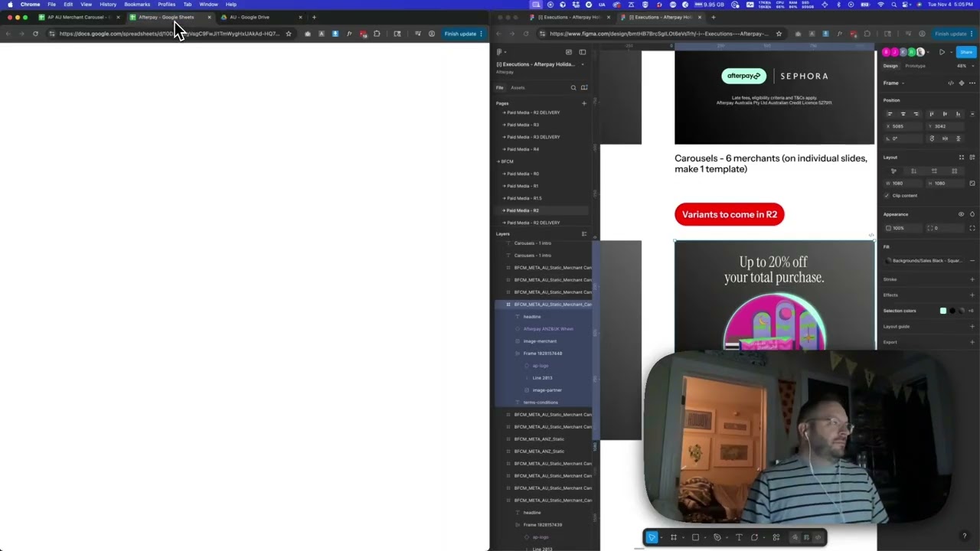Image resolution: width=980 pixels, height=551 pixels.
Task: Click the create component icon beside Frame
Action: pos(962,83)
